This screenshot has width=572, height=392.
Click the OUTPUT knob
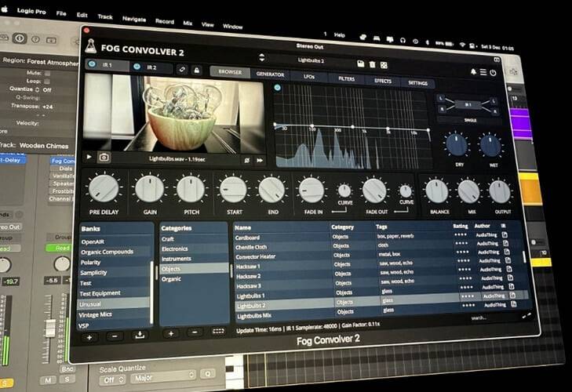coord(499,191)
